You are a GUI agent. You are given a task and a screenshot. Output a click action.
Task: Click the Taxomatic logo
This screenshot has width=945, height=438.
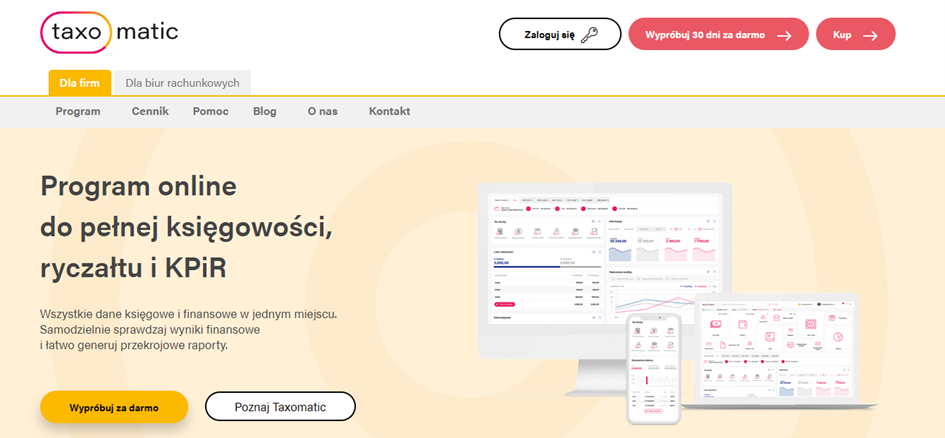pyautogui.click(x=109, y=32)
